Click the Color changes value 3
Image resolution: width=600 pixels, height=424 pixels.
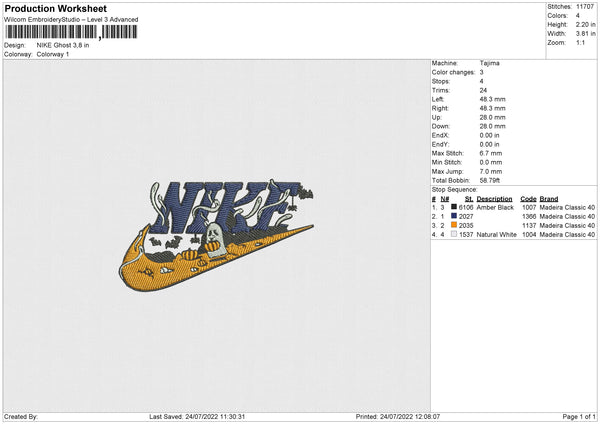pos(481,72)
